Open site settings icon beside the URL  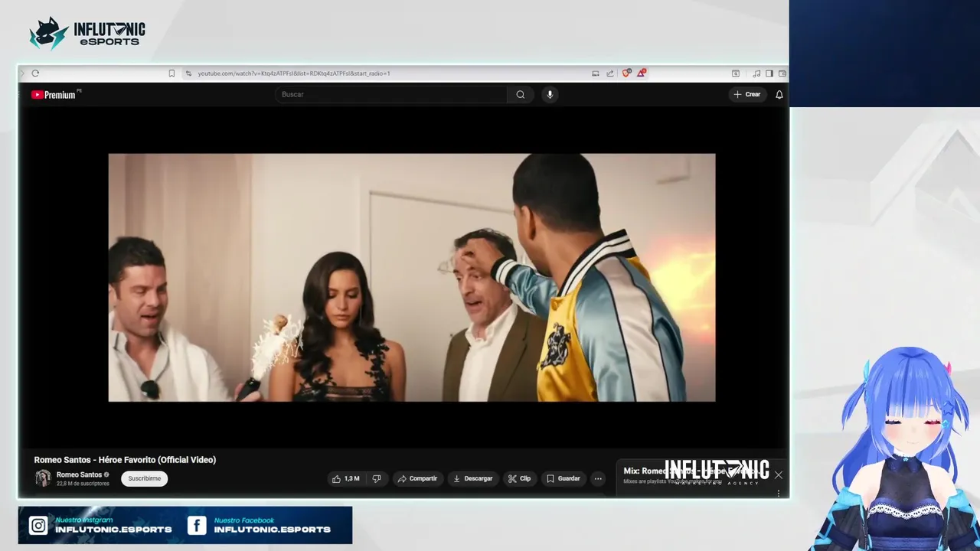(x=188, y=73)
